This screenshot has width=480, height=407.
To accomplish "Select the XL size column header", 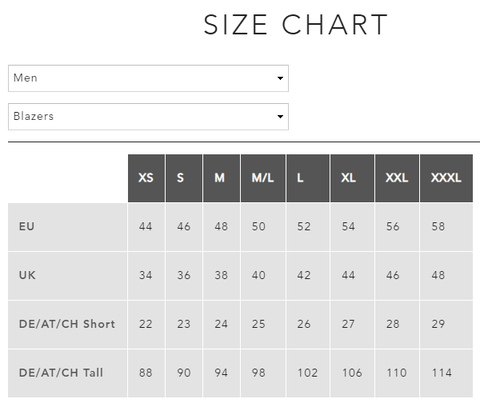I will (x=352, y=178).
